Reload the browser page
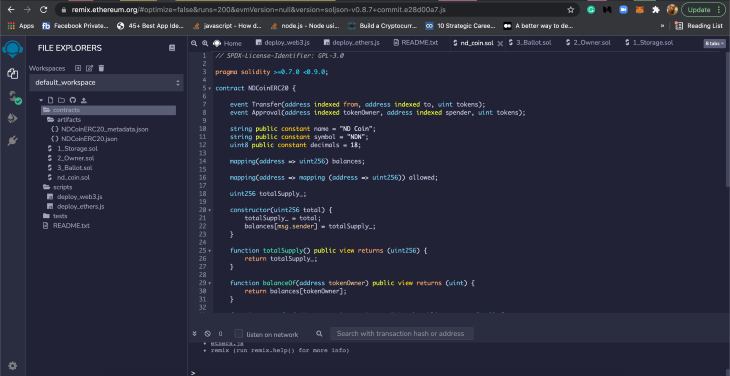Image resolution: width=730 pixels, height=376 pixels. tap(43, 9)
